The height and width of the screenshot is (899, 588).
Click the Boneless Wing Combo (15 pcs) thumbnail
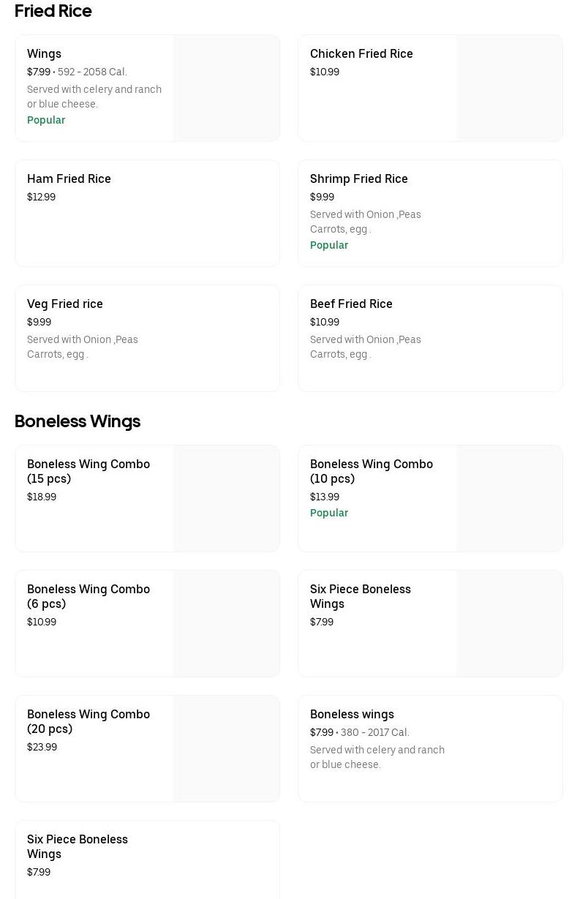(226, 498)
